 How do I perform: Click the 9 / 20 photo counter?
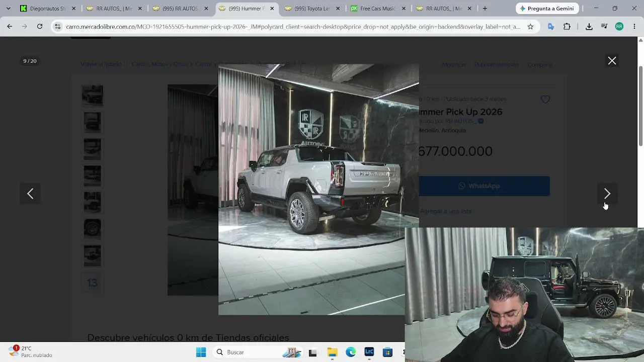coord(30,61)
